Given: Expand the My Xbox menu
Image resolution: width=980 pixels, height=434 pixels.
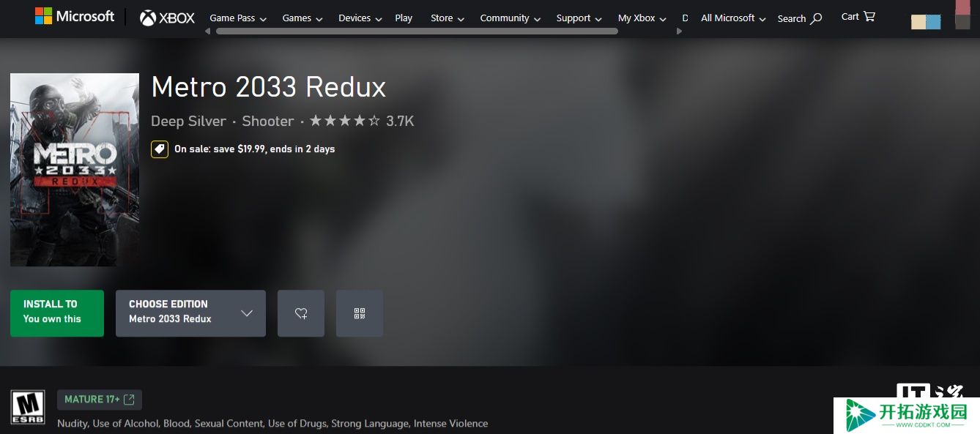Looking at the screenshot, I should point(642,18).
